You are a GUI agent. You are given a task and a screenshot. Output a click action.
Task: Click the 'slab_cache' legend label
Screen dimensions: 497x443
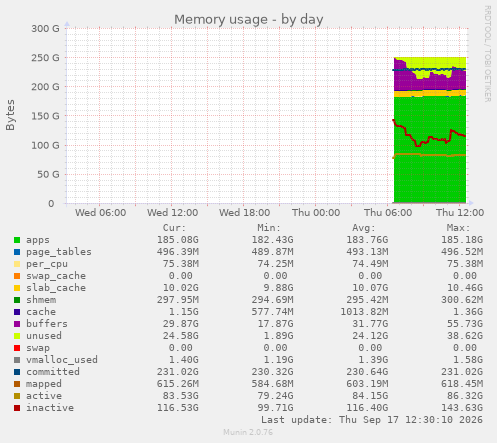point(56,288)
